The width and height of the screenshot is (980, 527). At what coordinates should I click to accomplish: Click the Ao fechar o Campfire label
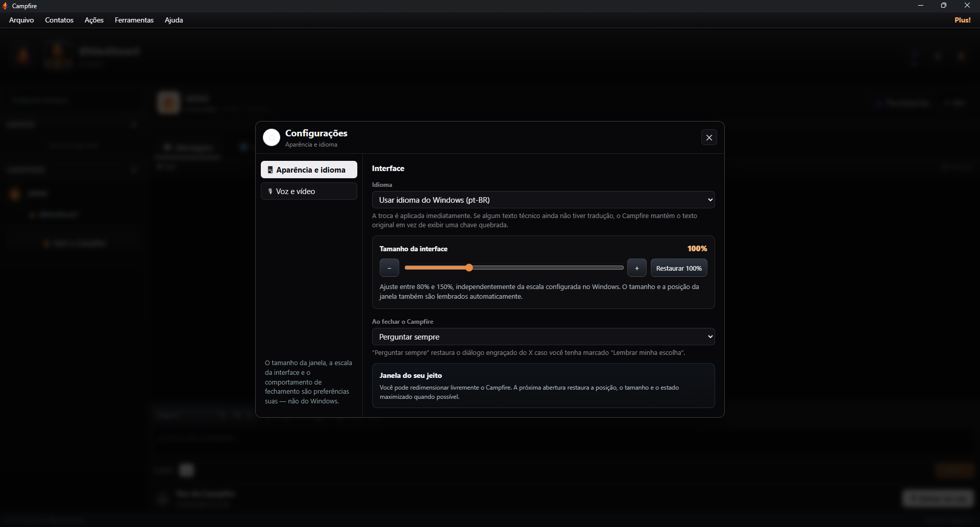(403, 322)
